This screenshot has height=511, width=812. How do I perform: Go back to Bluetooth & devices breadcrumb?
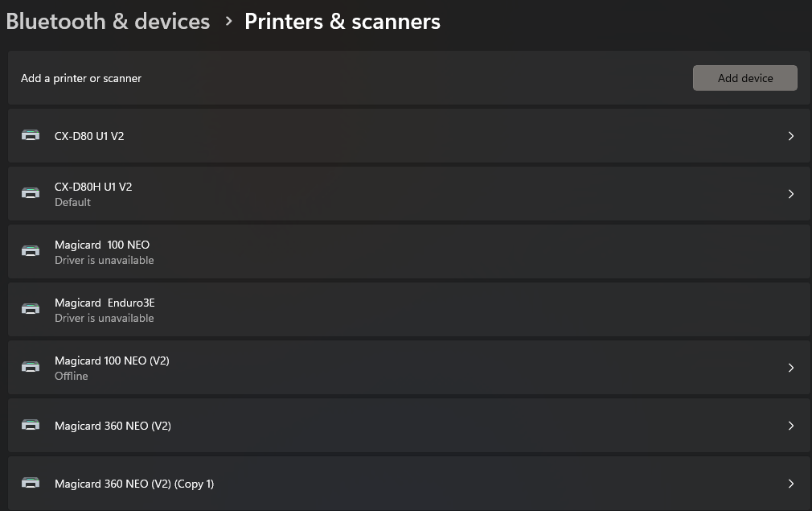(x=108, y=22)
